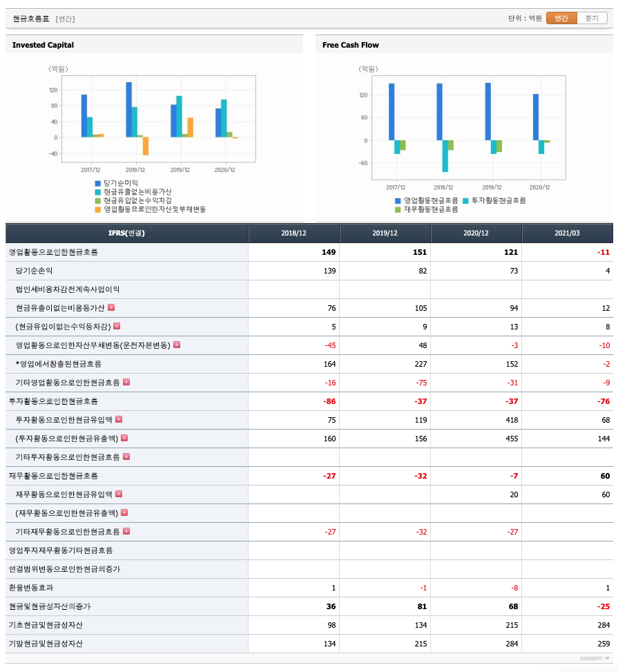The width and height of the screenshot is (618, 672).
Task: Select the 환율변동효과 row label
Action: [31, 588]
